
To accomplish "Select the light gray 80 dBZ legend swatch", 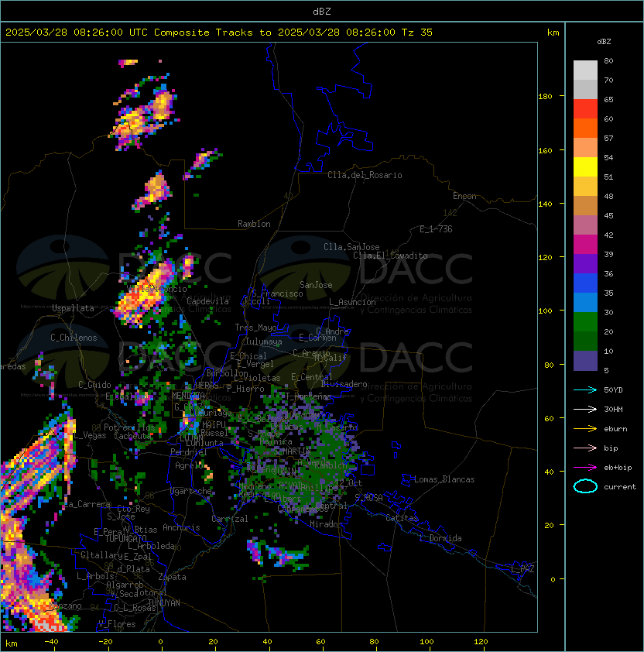I will (x=585, y=70).
